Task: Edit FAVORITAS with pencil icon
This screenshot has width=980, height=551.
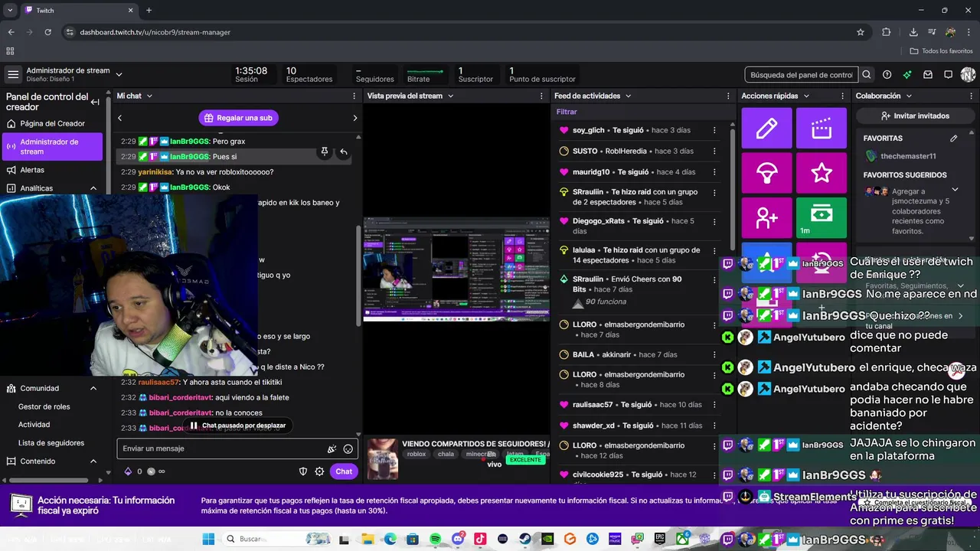Action: point(954,139)
